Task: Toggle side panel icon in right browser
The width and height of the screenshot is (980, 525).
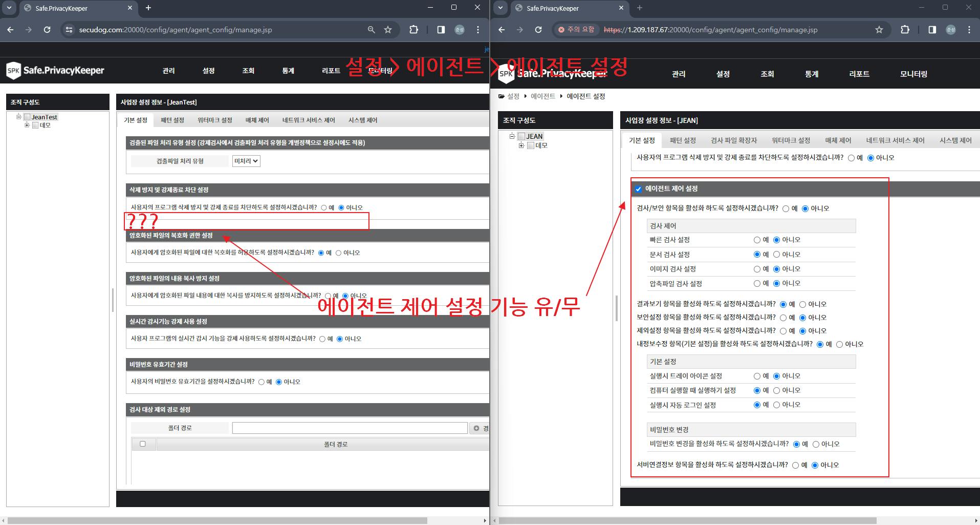Action: 932,30
